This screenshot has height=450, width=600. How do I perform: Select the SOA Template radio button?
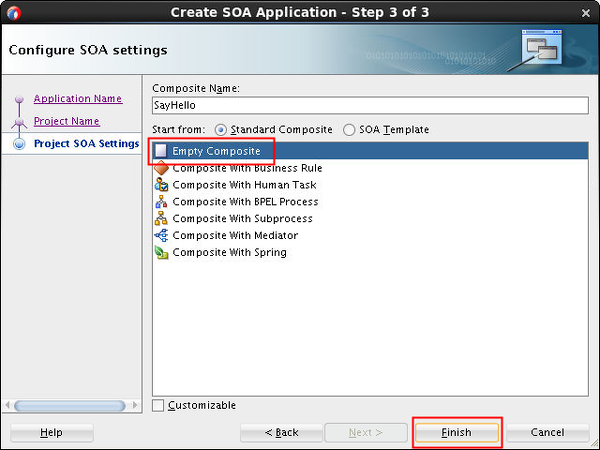click(349, 130)
